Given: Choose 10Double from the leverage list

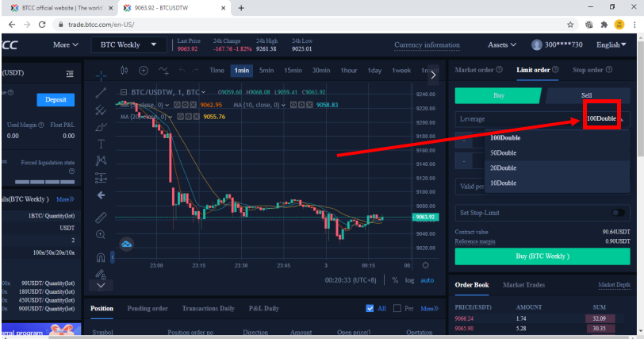Looking at the screenshot, I should [557, 183].
